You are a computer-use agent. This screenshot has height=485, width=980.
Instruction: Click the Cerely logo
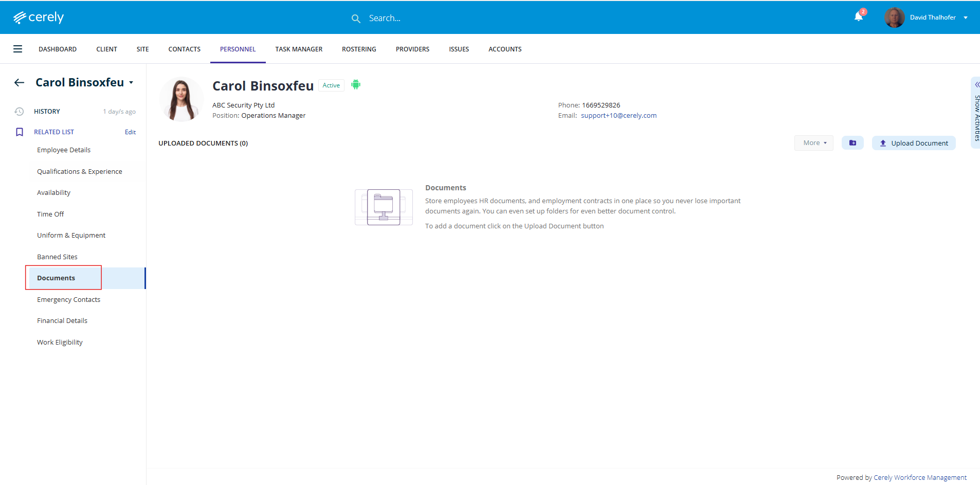click(39, 17)
